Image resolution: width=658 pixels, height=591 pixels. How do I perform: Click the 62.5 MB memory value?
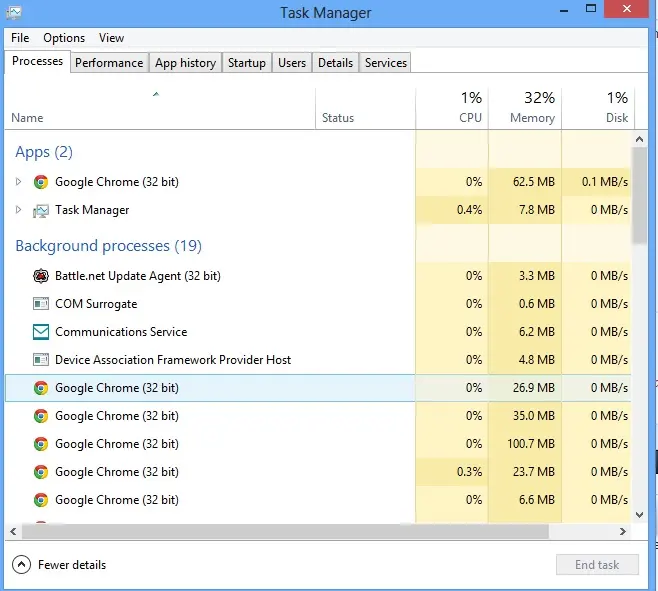coord(534,182)
